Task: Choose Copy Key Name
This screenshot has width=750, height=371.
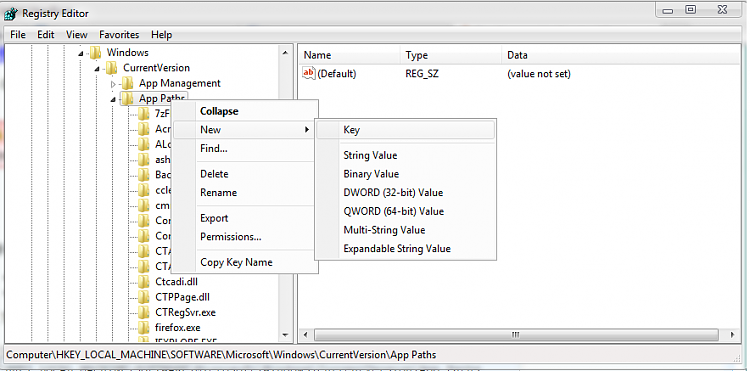Action: coord(245,262)
